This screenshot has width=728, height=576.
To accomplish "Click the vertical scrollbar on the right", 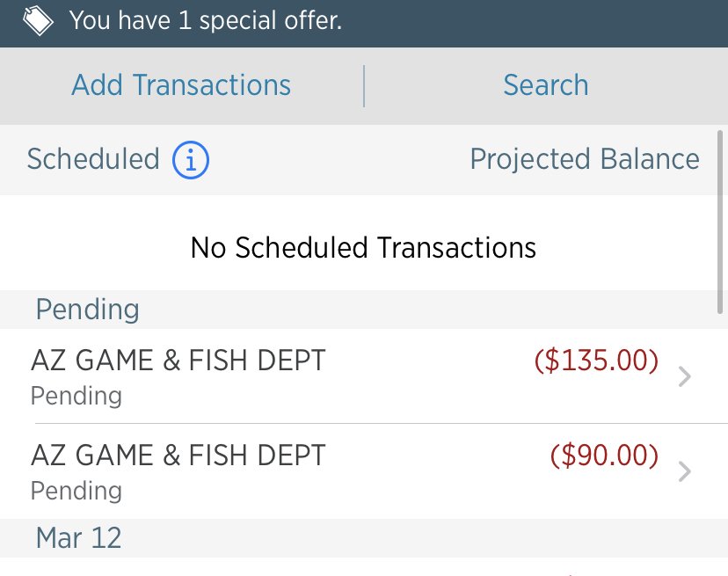I will tap(720, 222).
